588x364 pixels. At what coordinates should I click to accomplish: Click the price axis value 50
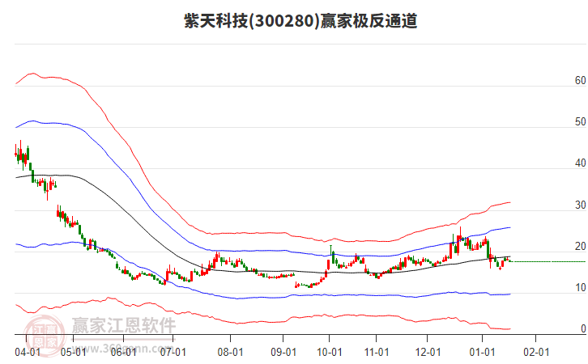[580, 121]
